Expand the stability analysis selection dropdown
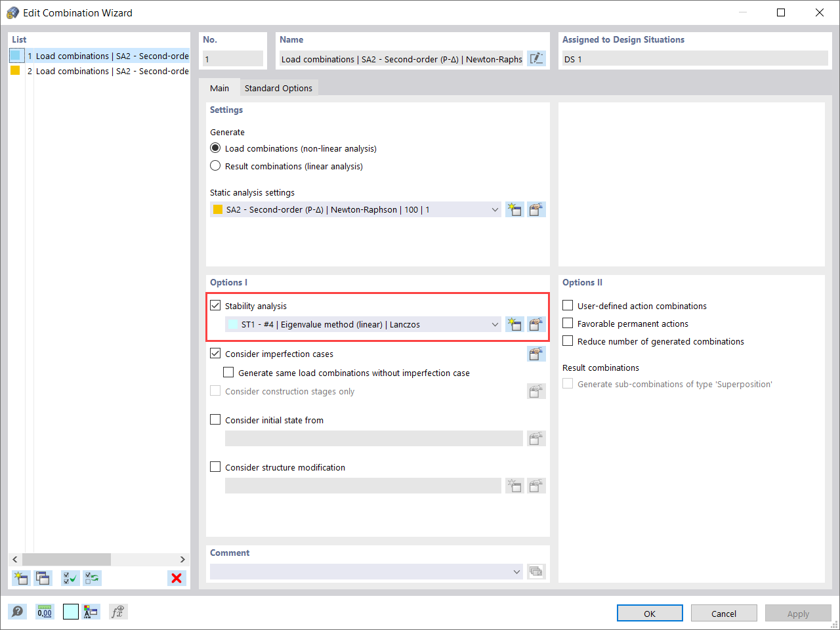 click(495, 324)
